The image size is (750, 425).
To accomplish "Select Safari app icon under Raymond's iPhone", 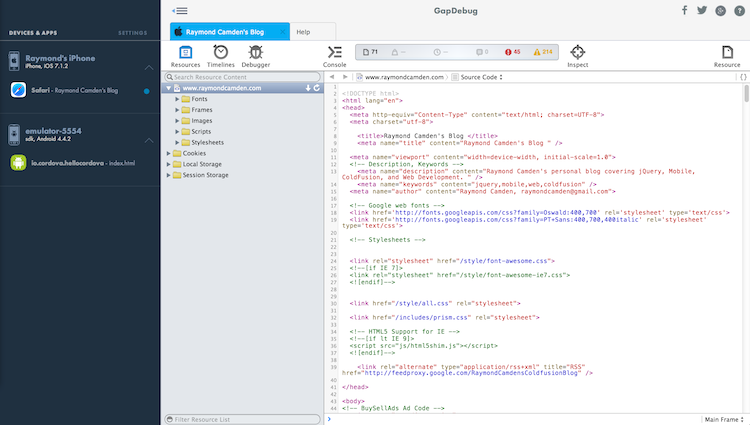I will 18,90.
